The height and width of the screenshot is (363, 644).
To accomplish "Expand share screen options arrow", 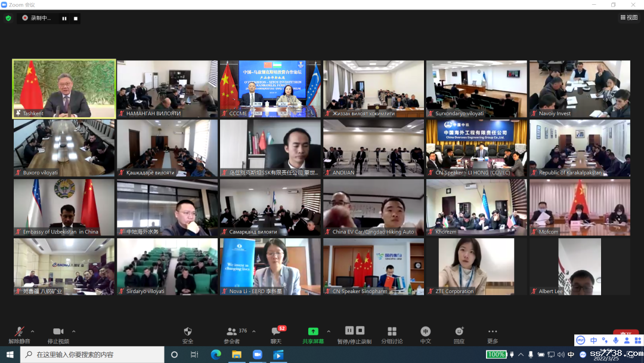I will 329,331.
